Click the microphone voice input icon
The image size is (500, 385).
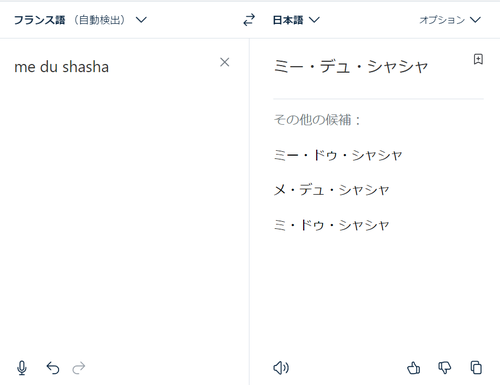(x=22, y=368)
